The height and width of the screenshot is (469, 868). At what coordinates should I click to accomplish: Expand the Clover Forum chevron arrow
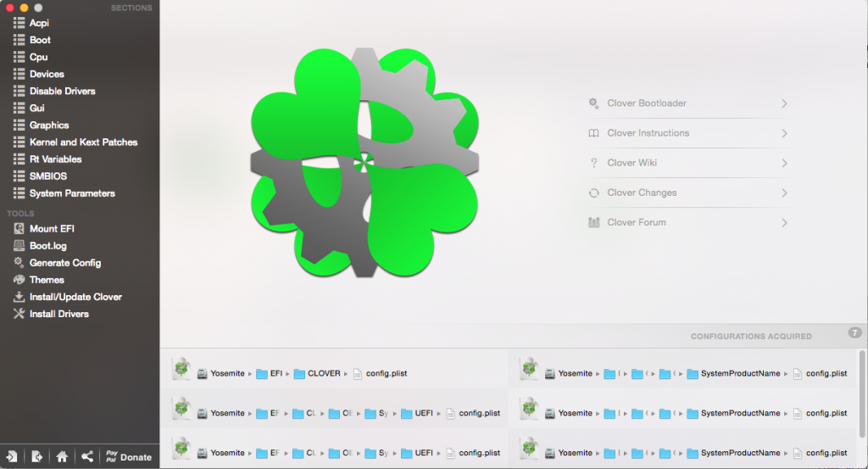coord(784,222)
